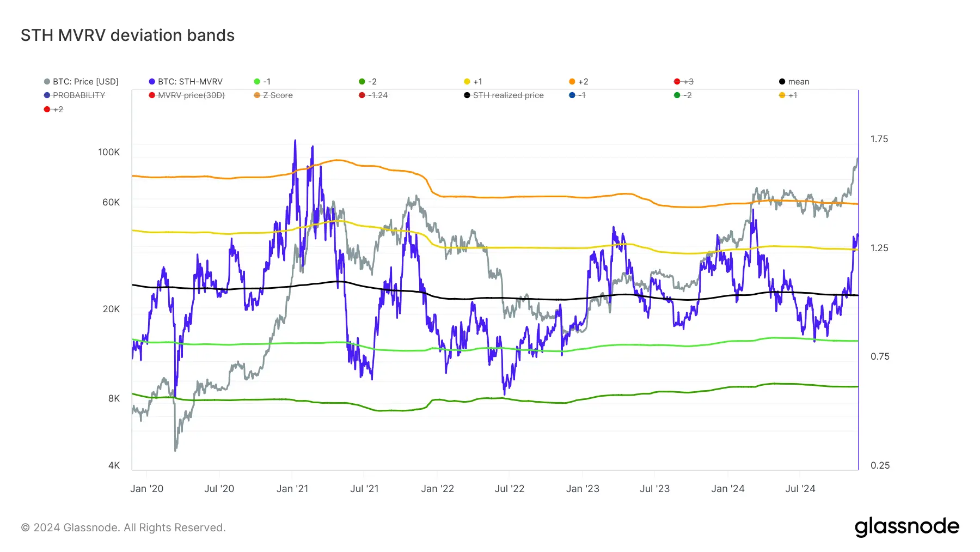This screenshot has width=980, height=552.
Task: Click the Jan '23 date label
Action: pyautogui.click(x=583, y=489)
